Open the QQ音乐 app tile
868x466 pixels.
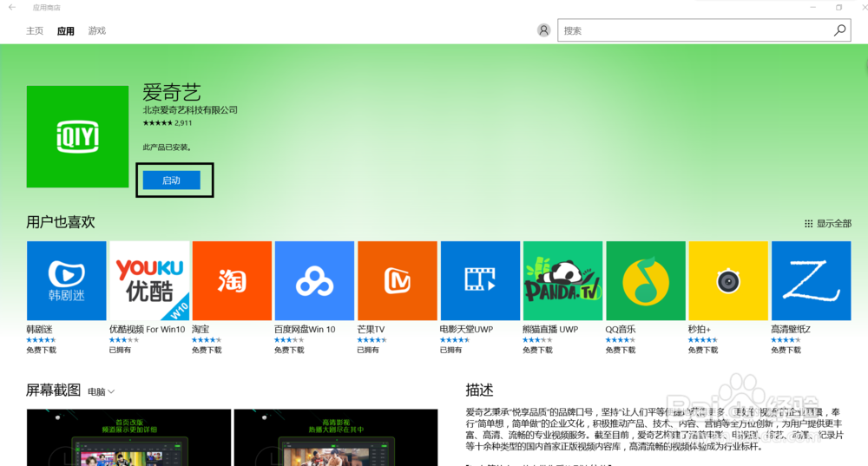(x=646, y=280)
